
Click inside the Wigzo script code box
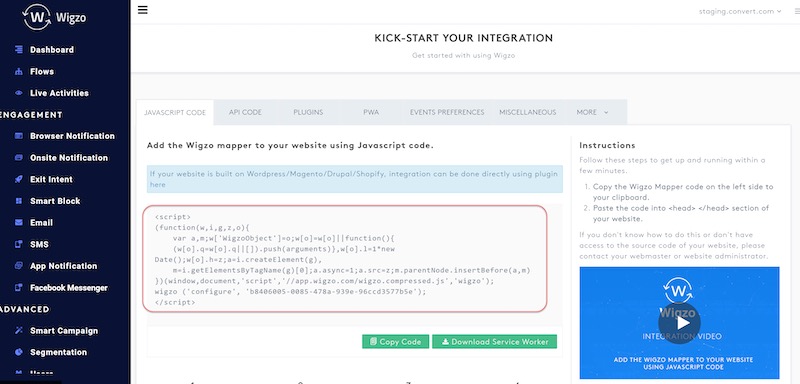[344, 259]
